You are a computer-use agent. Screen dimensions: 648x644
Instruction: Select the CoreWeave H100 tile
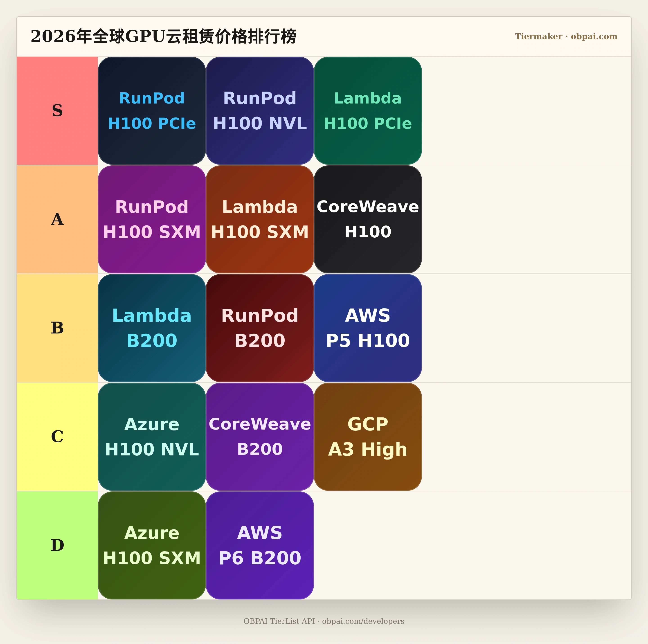tap(368, 219)
